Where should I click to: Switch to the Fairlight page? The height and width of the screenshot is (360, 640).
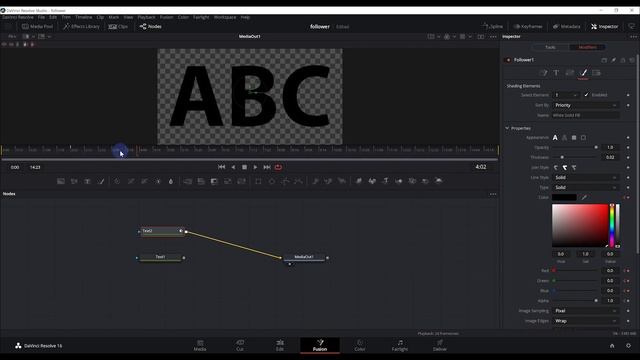tap(400, 345)
